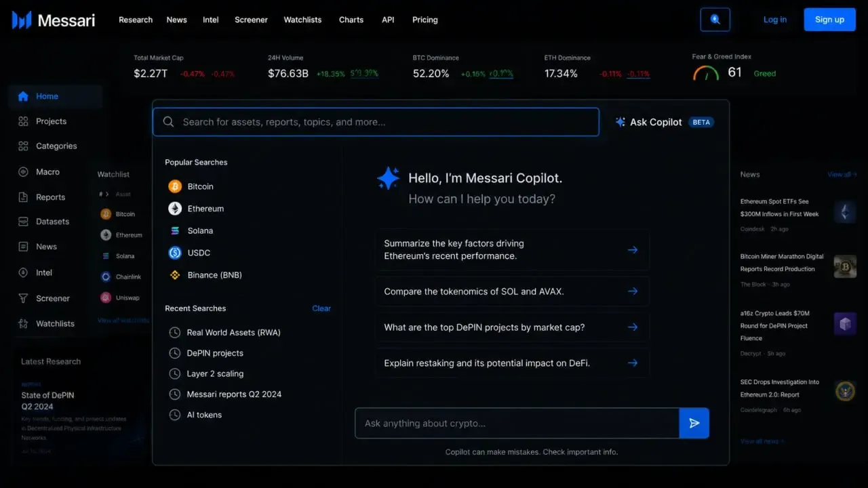
Task: Click the 24H Volume $76.63B value
Action: pos(288,73)
